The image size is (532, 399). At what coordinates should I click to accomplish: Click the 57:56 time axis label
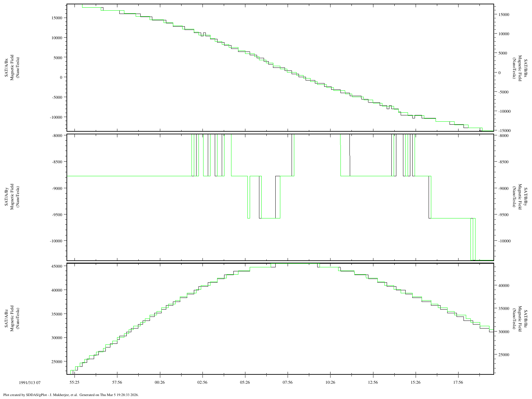[x=117, y=382]
